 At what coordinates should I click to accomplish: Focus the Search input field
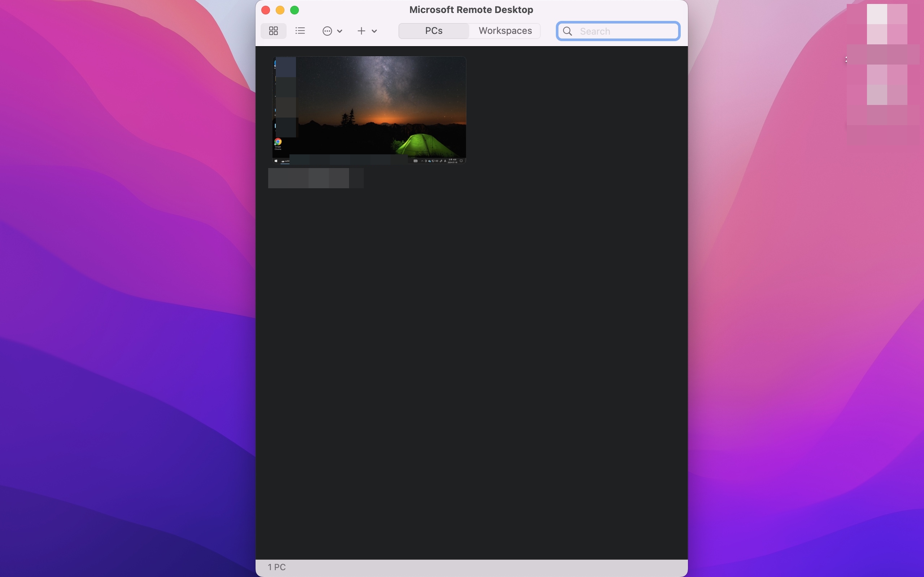click(618, 31)
